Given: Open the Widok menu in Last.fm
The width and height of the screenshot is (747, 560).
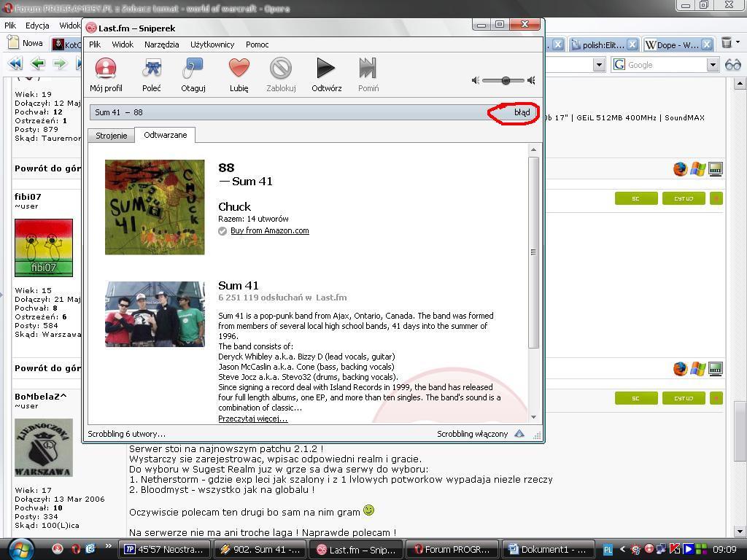Looking at the screenshot, I should click(123, 44).
